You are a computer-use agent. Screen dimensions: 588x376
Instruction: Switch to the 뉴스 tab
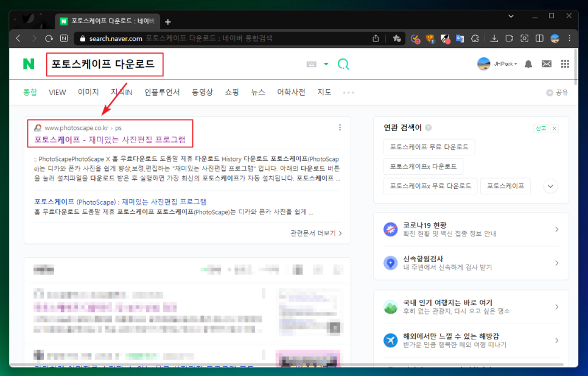coord(258,92)
